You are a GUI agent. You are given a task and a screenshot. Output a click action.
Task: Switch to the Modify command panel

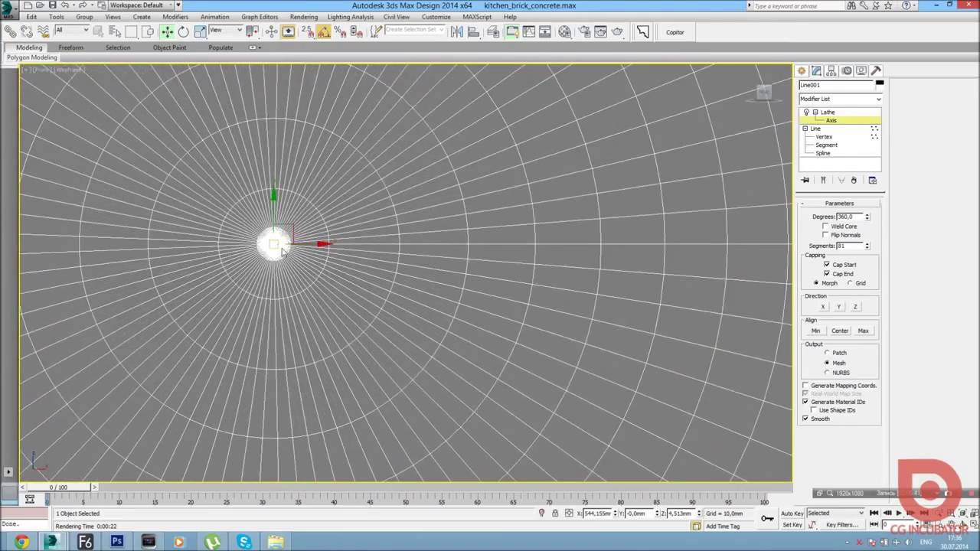pyautogui.click(x=817, y=70)
